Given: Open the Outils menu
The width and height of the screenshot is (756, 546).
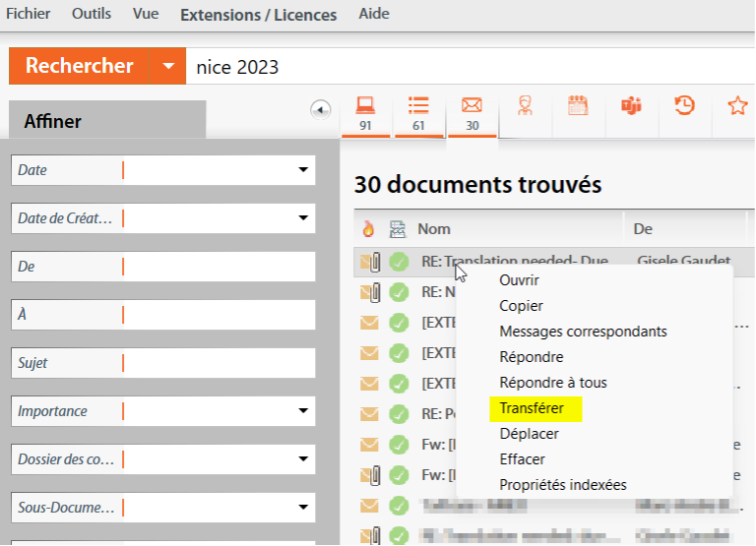Looking at the screenshot, I should click(x=93, y=14).
